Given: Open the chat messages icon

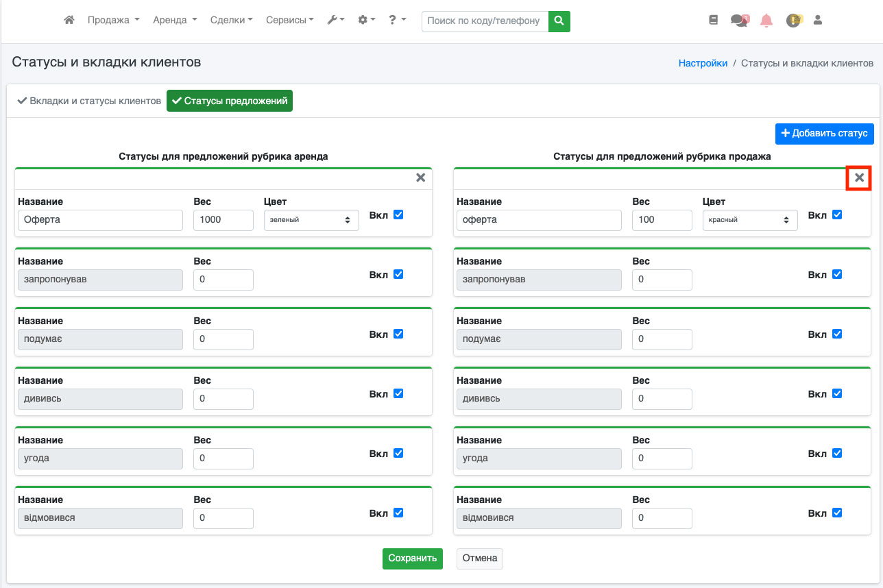Looking at the screenshot, I should [x=739, y=21].
